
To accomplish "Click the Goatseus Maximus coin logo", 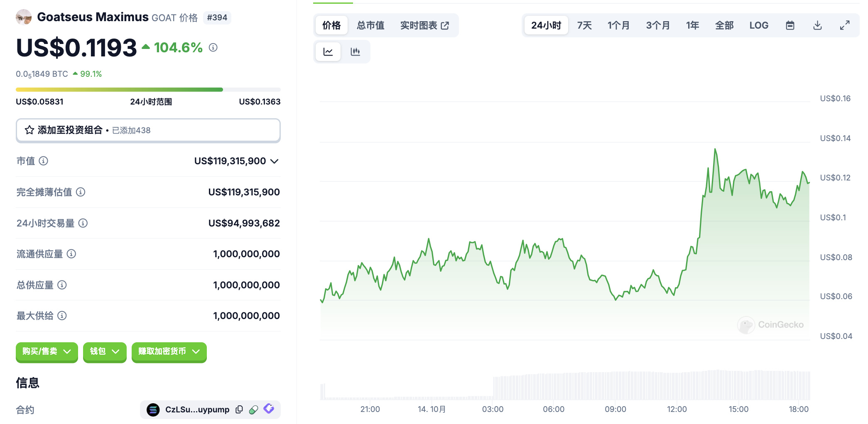I will [x=24, y=17].
